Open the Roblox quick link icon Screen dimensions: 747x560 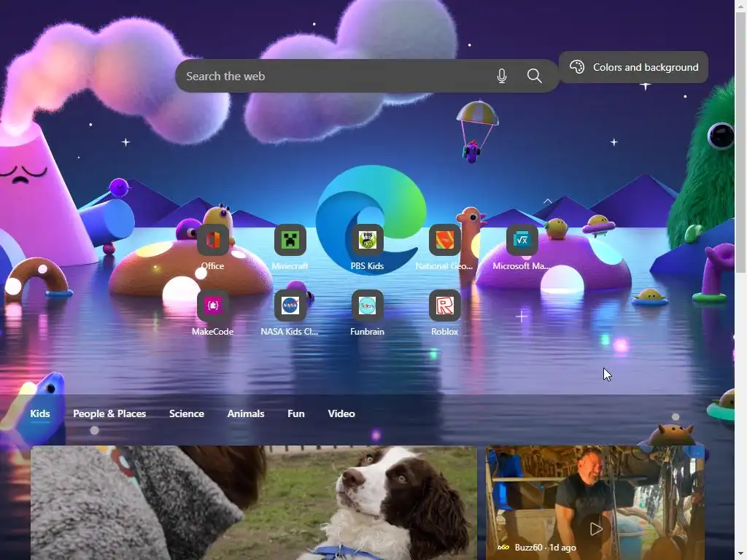pyautogui.click(x=444, y=306)
